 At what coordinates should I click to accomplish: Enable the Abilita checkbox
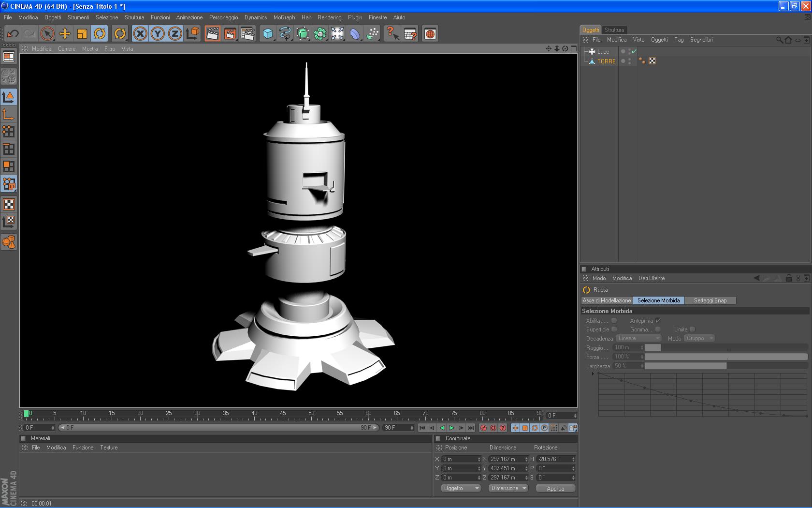pos(614,321)
